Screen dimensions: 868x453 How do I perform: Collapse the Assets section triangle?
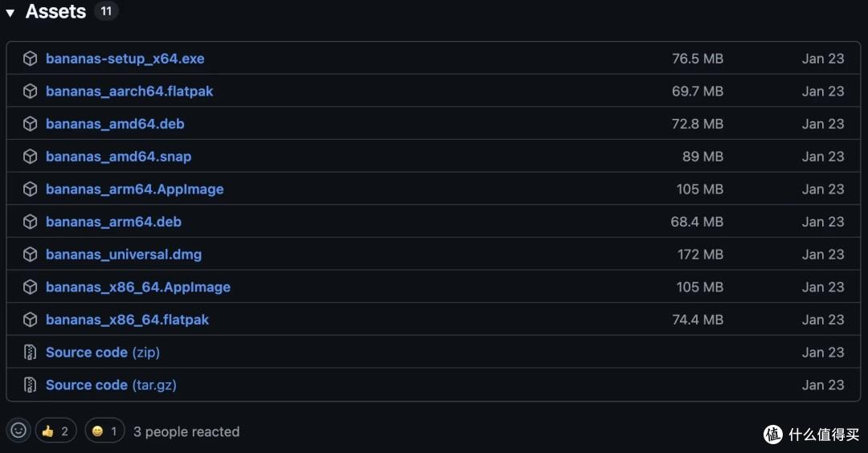(x=10, y=13)
